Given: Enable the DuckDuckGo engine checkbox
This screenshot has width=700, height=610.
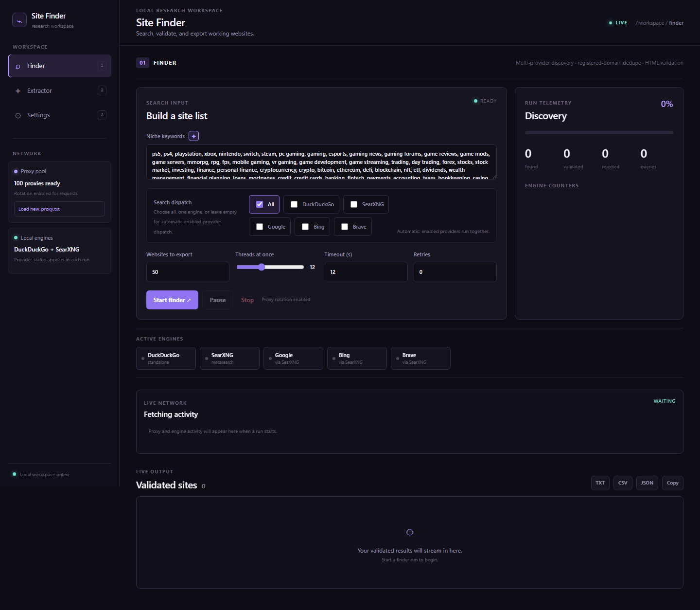Looking at the screenshot, I should point(294,204).
